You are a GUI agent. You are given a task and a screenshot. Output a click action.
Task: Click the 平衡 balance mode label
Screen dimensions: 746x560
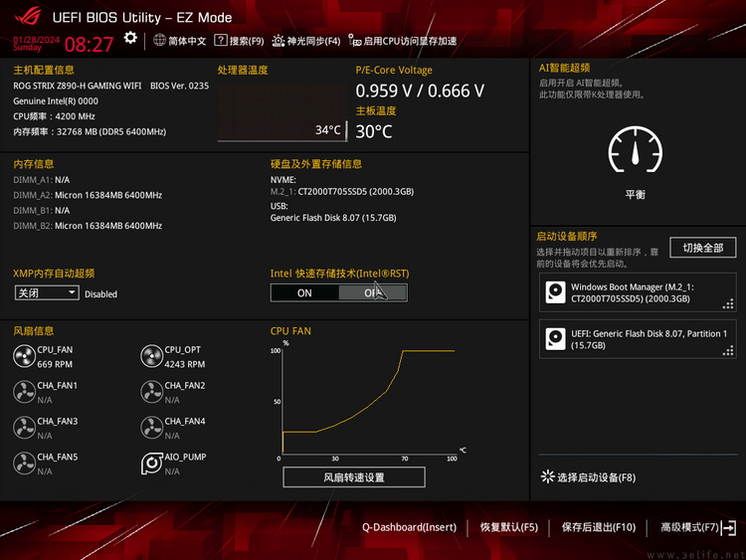636,195
